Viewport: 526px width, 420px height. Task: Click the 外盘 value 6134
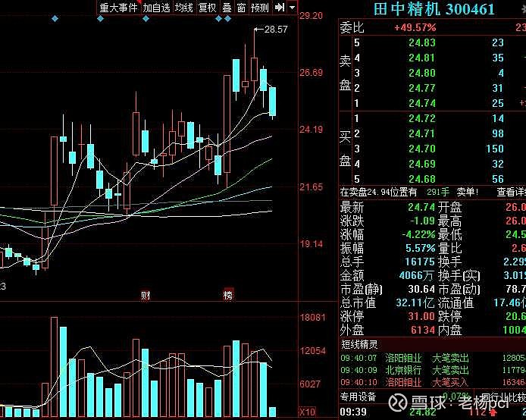point(423,330)
